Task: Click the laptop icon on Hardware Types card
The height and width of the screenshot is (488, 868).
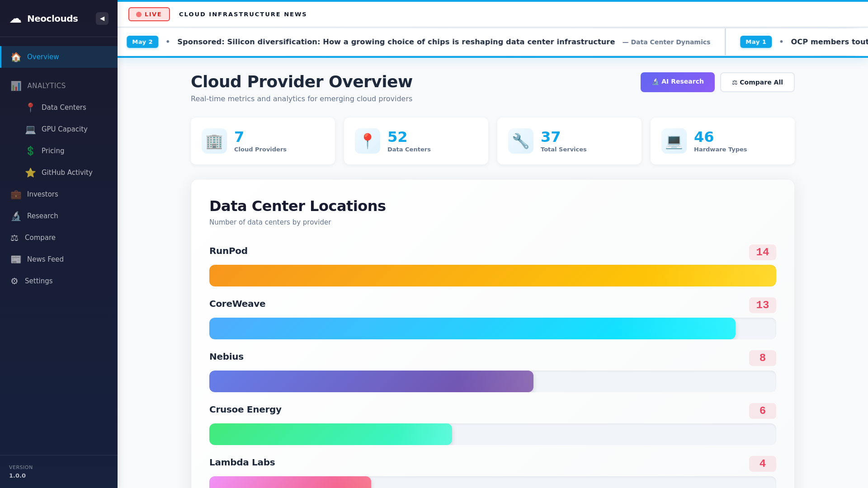Action: (x=674, y=141)
